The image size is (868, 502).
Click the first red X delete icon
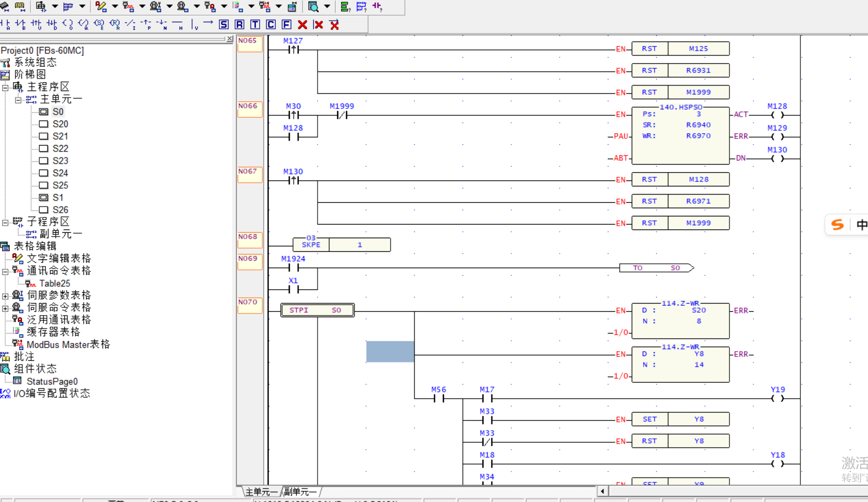click(303, 25)
